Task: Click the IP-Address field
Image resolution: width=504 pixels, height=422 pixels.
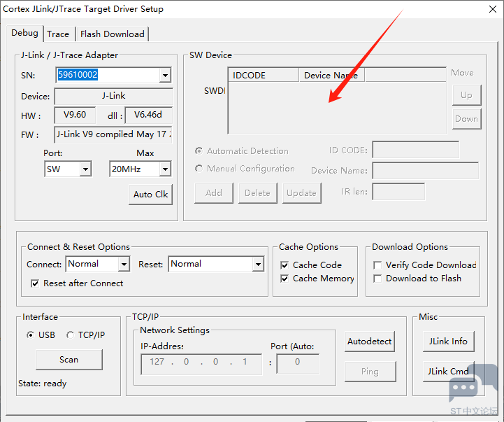Action: (201, 365)
